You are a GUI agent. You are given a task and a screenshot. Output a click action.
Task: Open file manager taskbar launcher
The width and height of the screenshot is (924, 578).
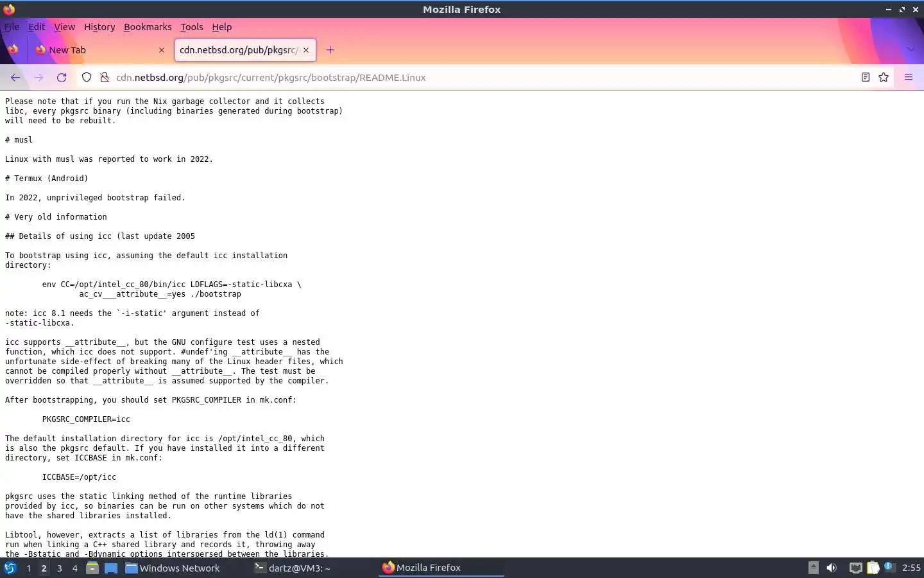click(92, 568)
